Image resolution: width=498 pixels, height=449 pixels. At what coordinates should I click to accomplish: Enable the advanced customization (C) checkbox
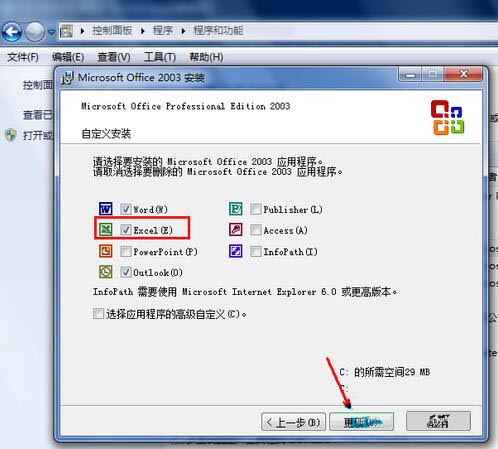click(x=98, y=313)
